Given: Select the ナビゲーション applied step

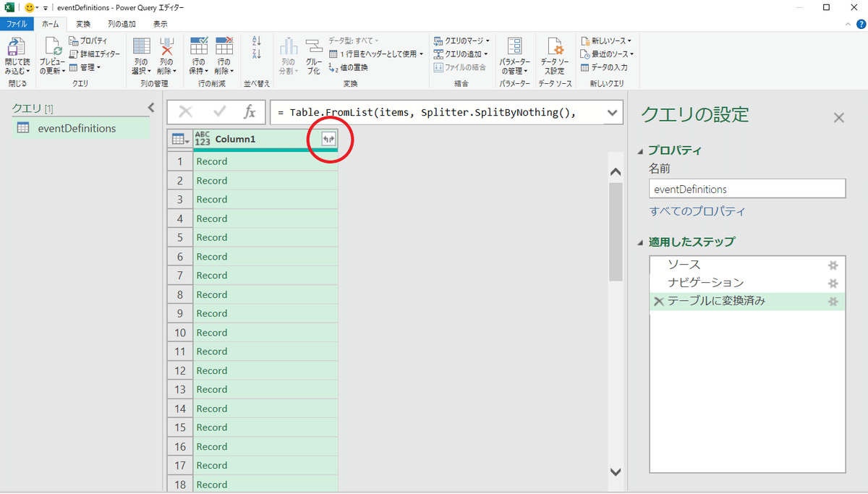Looking at the screenshot, I should click(747, 284).
